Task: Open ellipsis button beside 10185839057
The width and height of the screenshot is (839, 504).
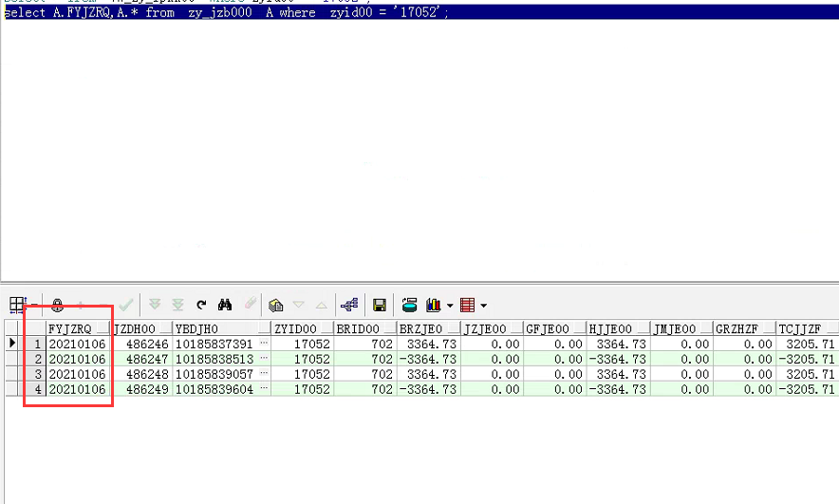Action: [264, 373]
